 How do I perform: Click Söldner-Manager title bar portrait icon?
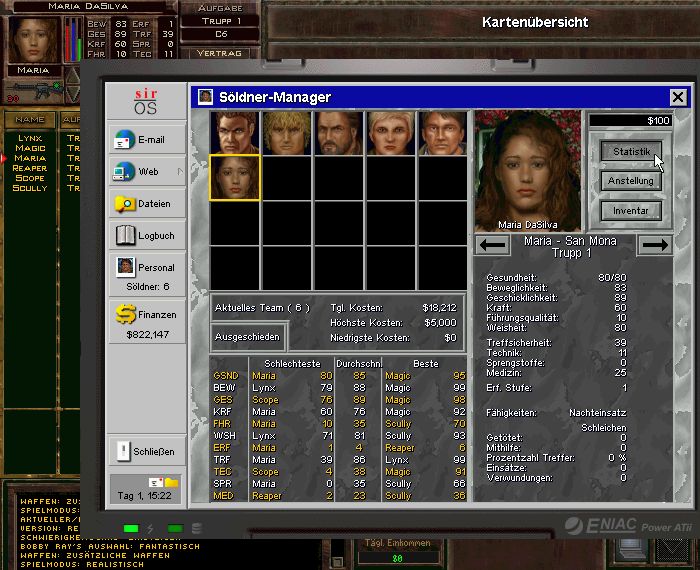(x=205, y=96)
